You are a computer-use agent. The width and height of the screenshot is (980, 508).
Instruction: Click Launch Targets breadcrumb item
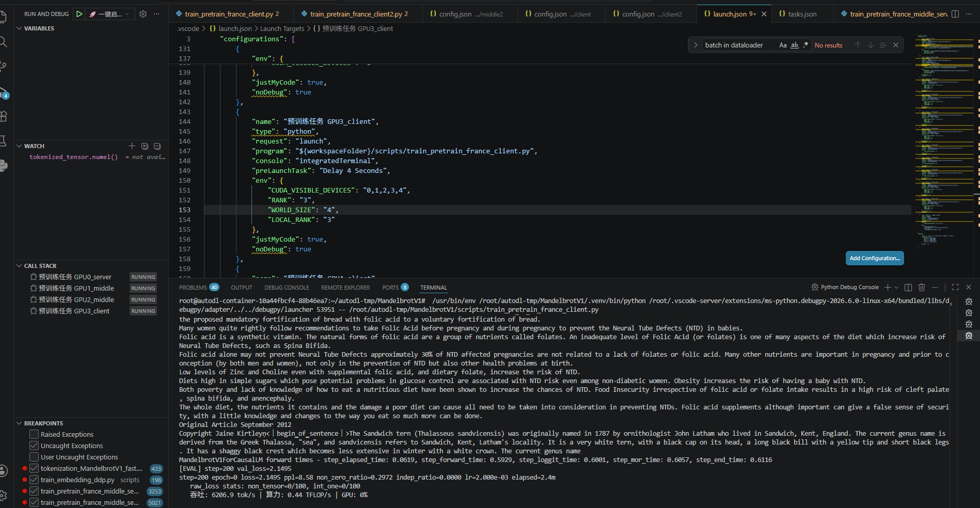282,29
